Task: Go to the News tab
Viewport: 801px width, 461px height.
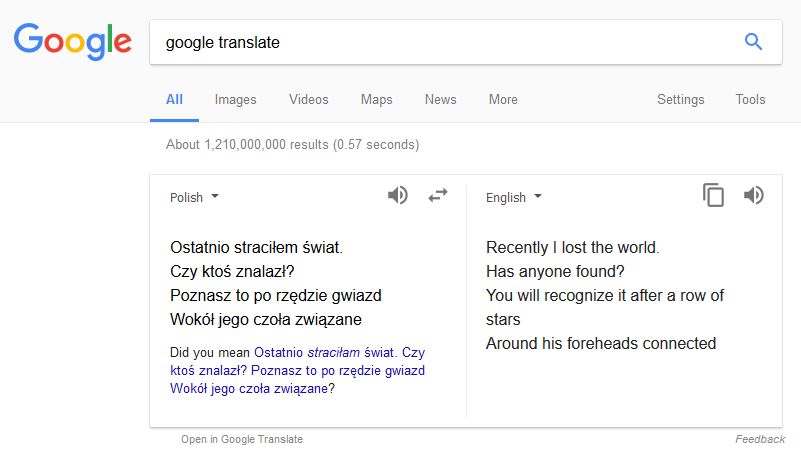Action: pos(440,99)
